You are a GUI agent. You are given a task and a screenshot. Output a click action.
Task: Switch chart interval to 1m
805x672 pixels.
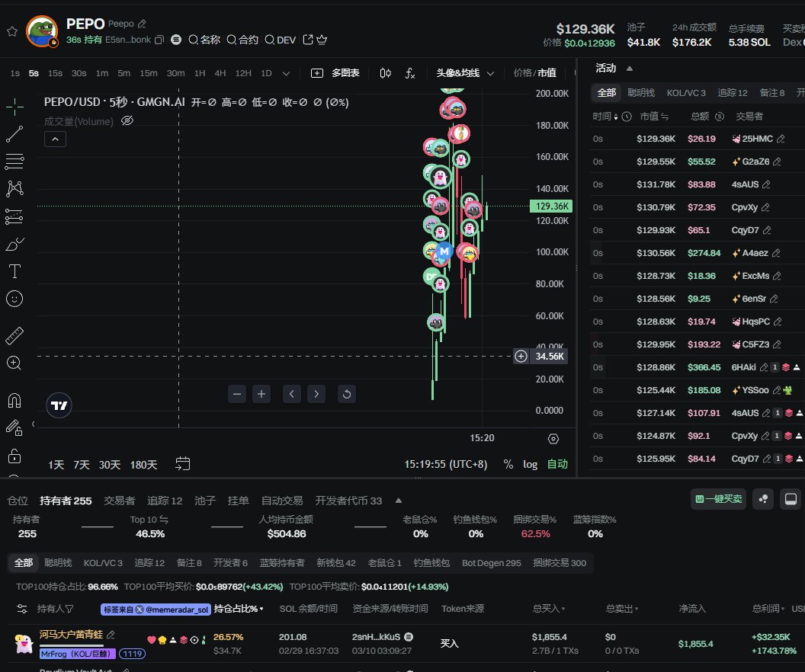coord(101,73)
